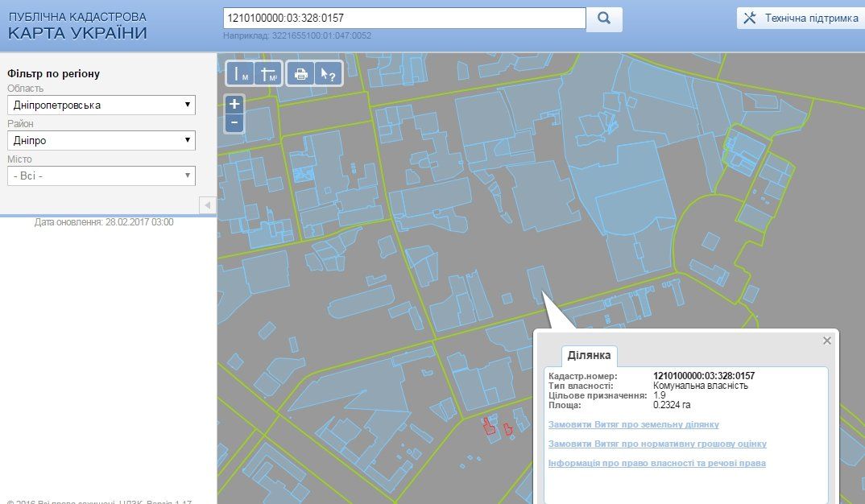Collapse the region filter side panel

click(207, 205)
